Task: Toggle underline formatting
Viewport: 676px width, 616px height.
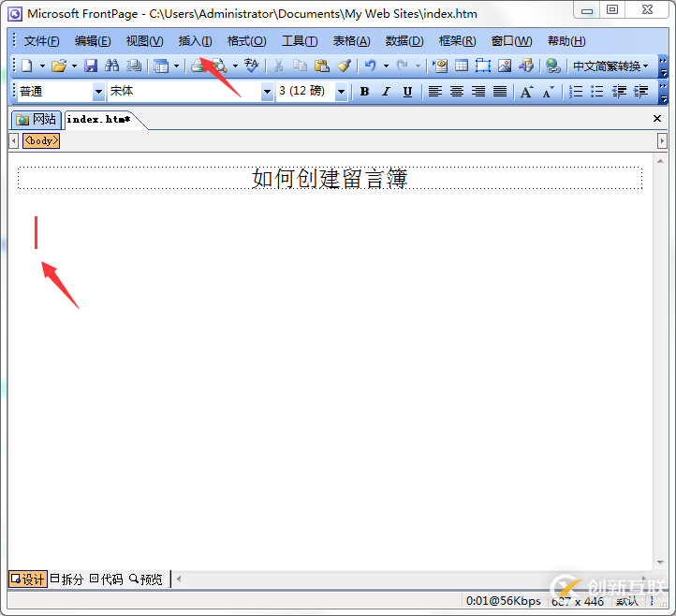Action: point(407,92)
